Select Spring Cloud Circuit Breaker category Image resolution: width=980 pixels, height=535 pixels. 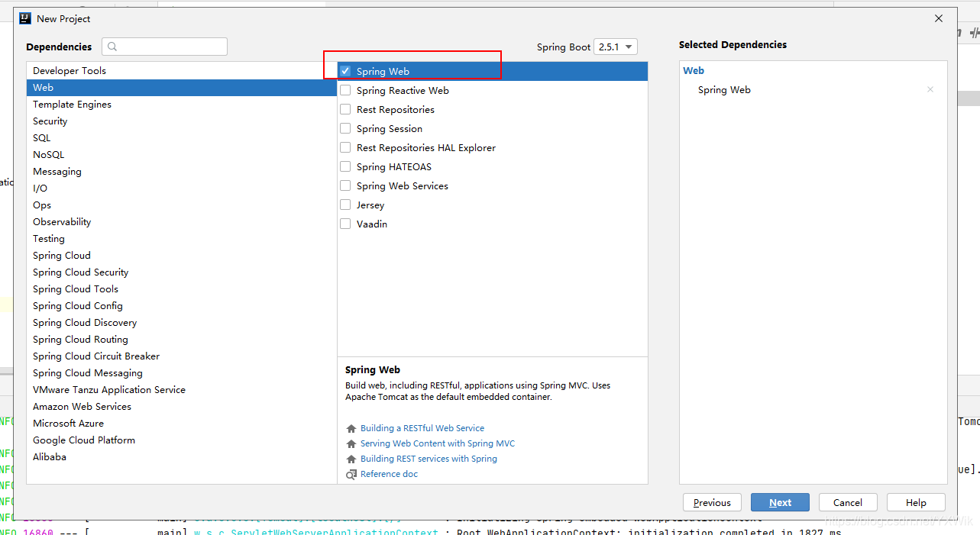182,356
